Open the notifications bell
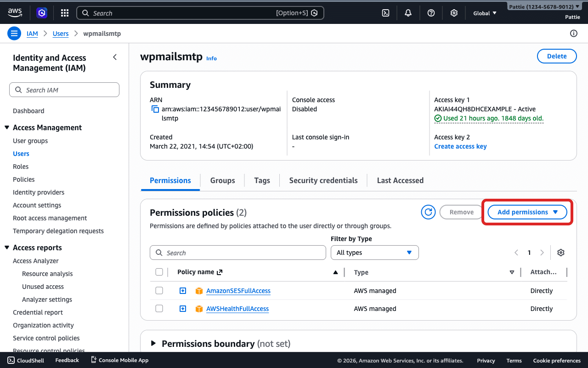This screenshot has width=588, height=368. tap(408, 13)
